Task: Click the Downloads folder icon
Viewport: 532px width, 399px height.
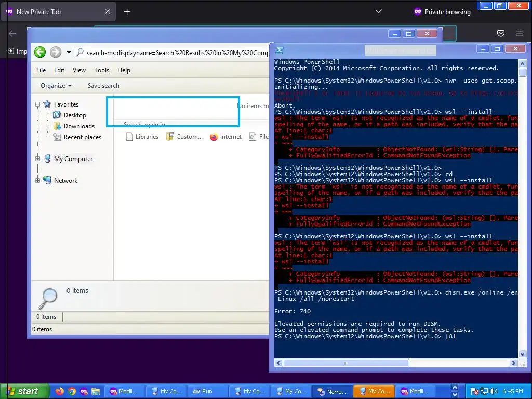Action: pyautogui.click(x=57, y=126)
